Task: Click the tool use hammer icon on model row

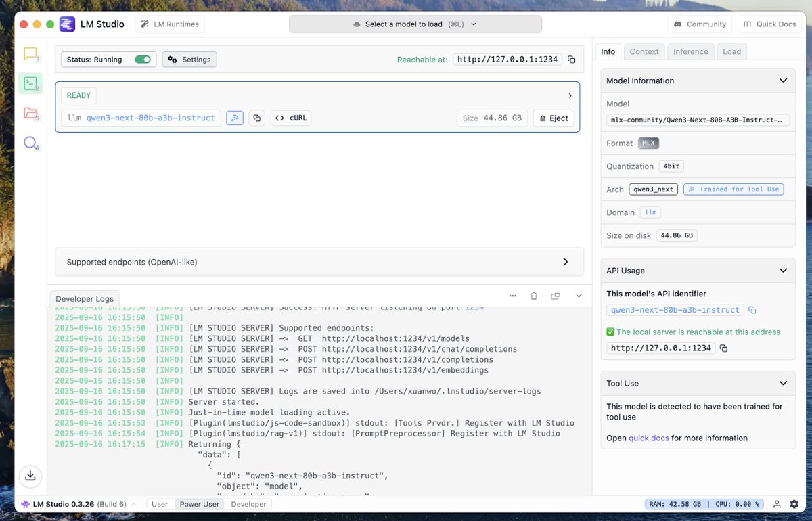Action: point(234,118)
